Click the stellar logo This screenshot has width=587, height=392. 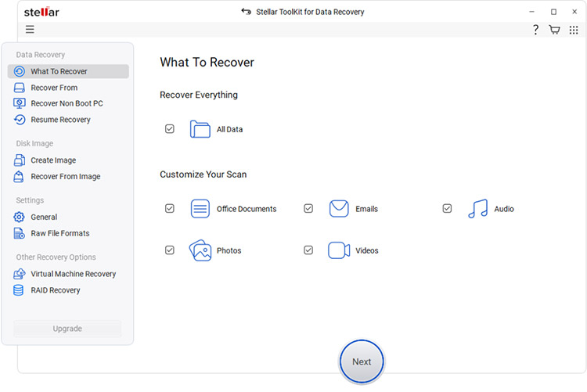pyautogui.click(x=41, y=12)
